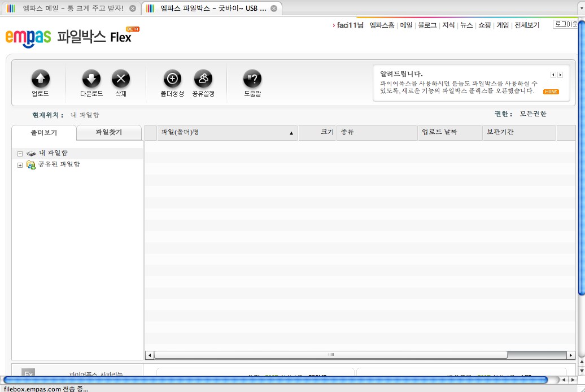Click the browser horizontal scrollbar thumb
585x392 pixels.
(276, 380)
